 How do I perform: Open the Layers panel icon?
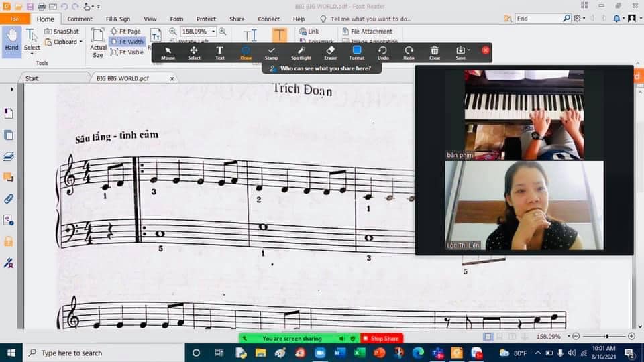coord(9,156)
